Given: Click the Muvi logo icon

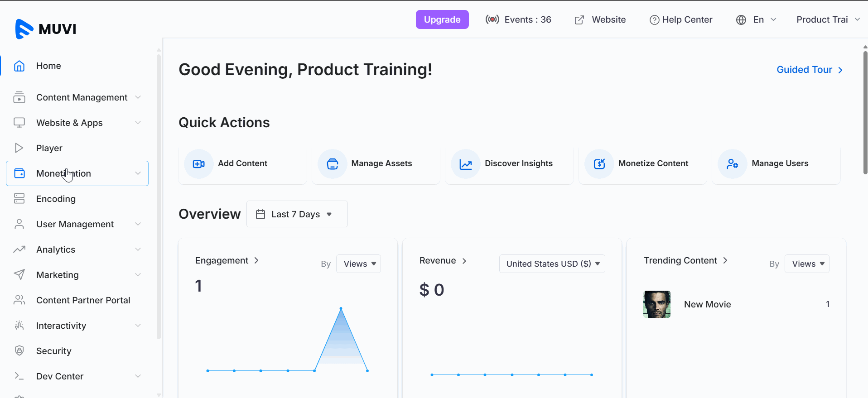Looking at the screenshot, I should (24, 29).
